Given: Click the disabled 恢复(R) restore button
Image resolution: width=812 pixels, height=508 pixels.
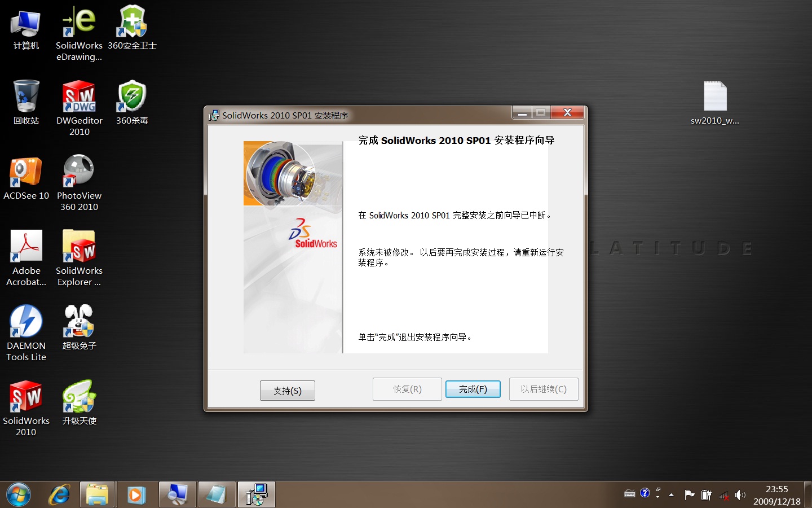Looking at the screenshot, I should [x=407, y=389].
